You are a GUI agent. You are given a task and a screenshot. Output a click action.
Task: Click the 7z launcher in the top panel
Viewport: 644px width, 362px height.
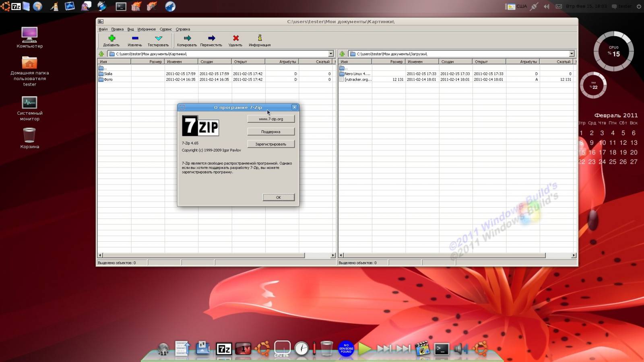pos(16,6)
